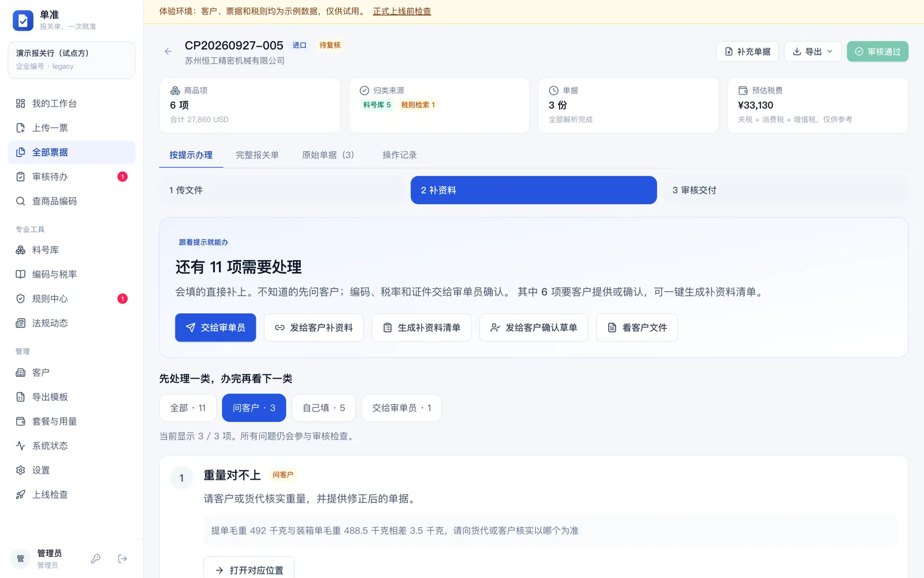This screenshot has width=924, height=578.
Task: Click 发给客户补资料 button
Action: coord(314,328)
